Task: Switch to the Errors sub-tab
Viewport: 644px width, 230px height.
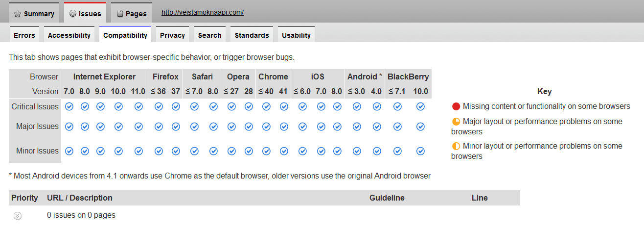Action: coord(24,35)
